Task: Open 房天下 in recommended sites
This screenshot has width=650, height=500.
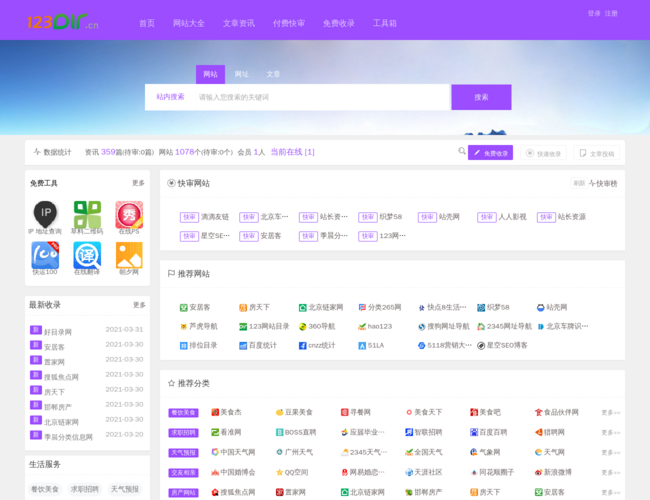Action: [255, 307]
